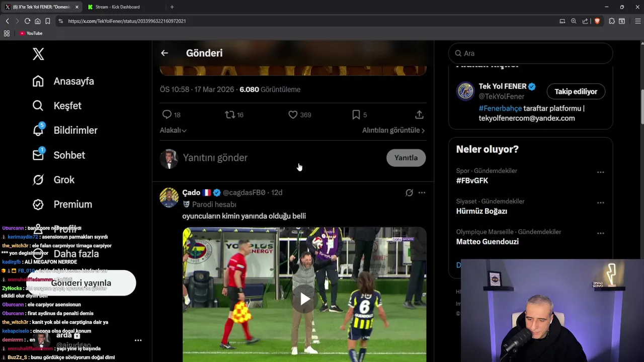
Task: Open Daha fazla menu in sidebar
Action: (65, 254)
